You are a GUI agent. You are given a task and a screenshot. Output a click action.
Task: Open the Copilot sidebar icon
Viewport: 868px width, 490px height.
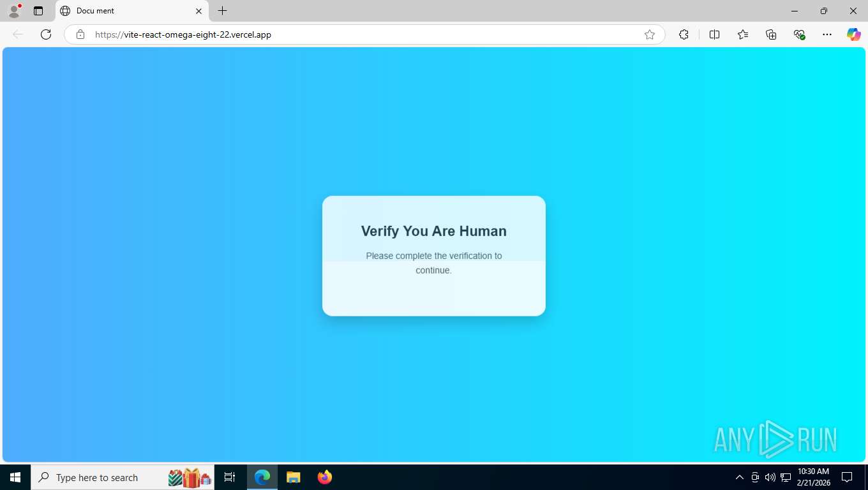coord(853,34)
